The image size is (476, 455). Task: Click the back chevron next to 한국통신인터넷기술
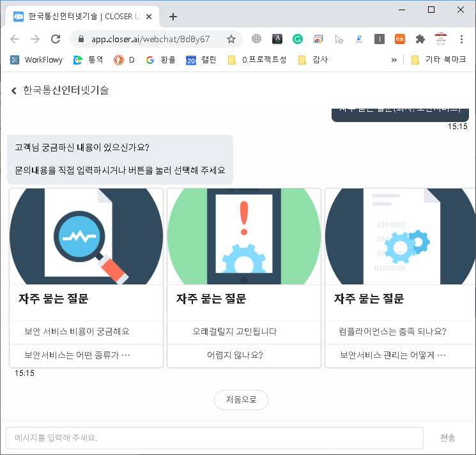13,91
